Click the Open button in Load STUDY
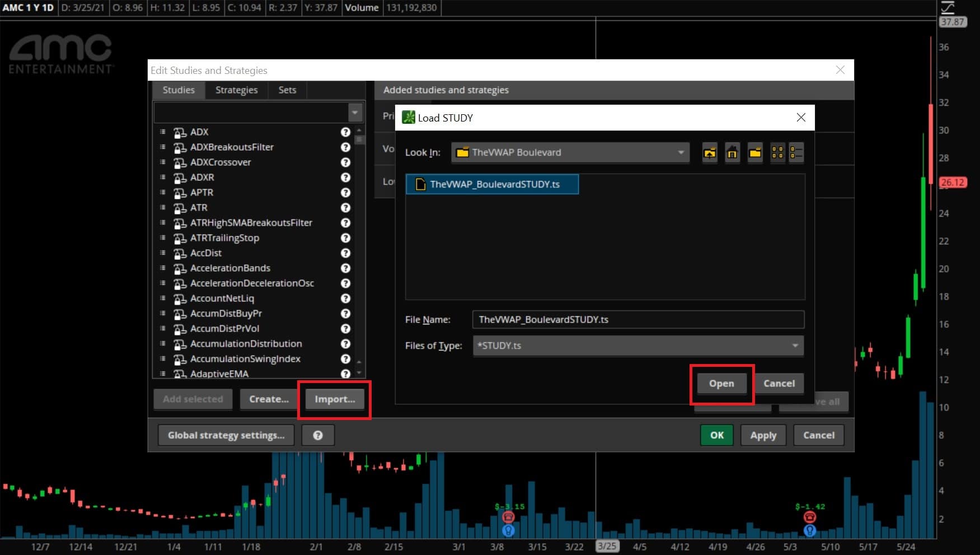 (x=721, y=384)
